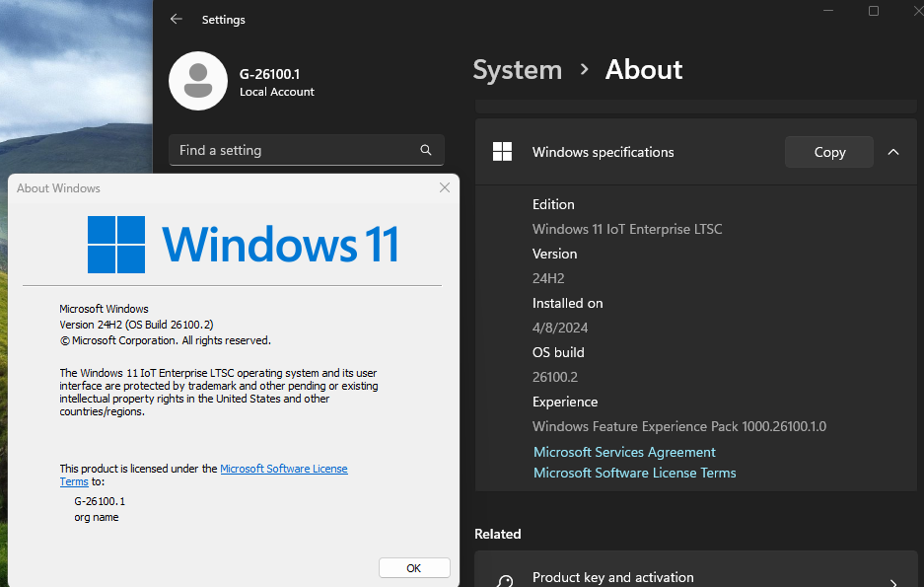
Task: Click the Windows 11 logo in About Windows dialog
Action: (x=243, y=244)
